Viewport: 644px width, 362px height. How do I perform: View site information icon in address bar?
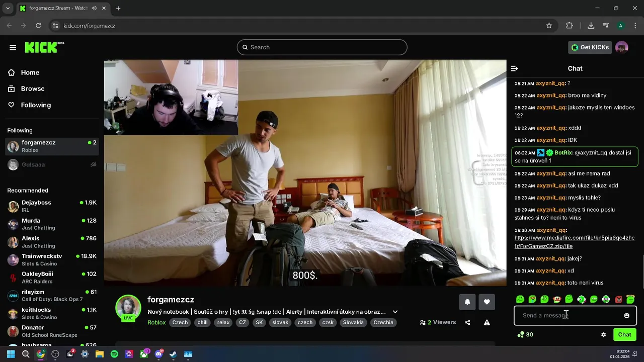(x=56, y=26)
